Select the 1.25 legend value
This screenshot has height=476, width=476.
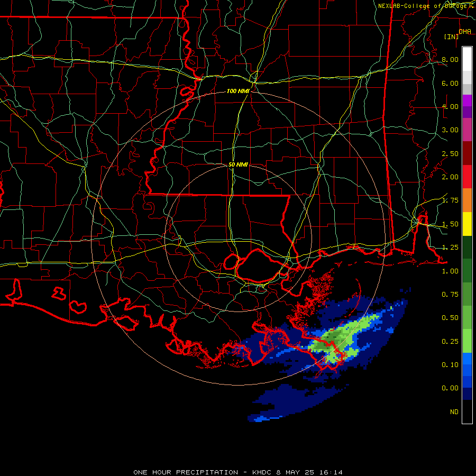(450, 248)
